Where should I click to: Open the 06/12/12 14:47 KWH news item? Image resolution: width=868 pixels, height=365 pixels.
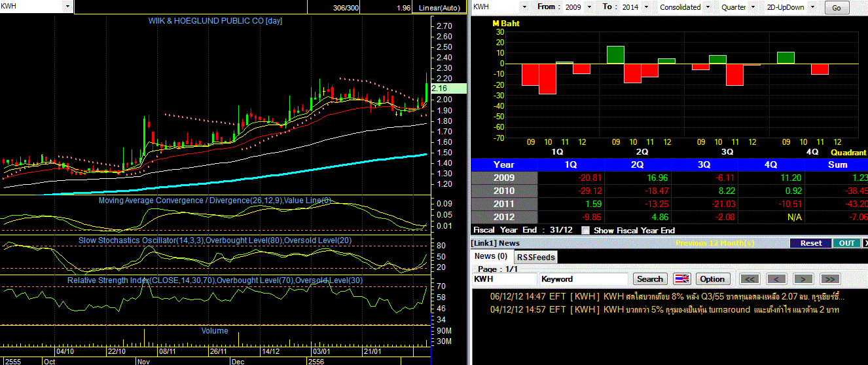(x=668, y=296)
